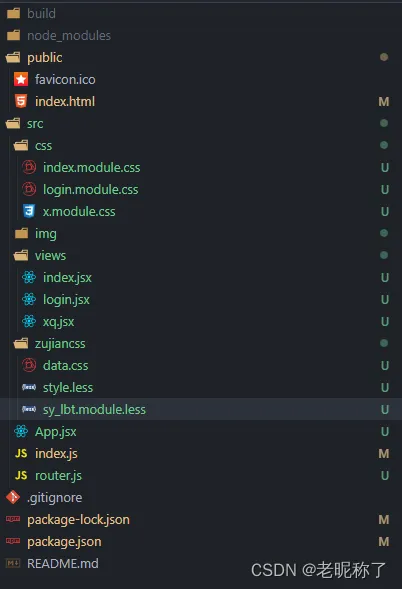Click the markdown icon beside README.md
The width and height of the screenshot is (402, 589).
(13, 563)
